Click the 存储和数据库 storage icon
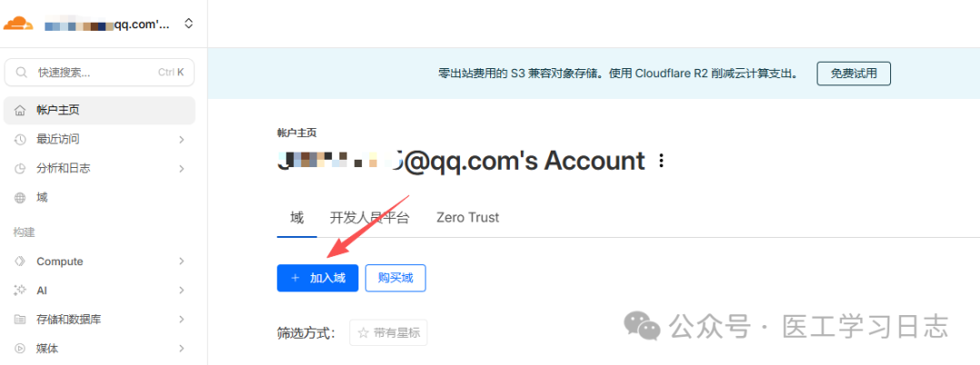 click(20, 320)
